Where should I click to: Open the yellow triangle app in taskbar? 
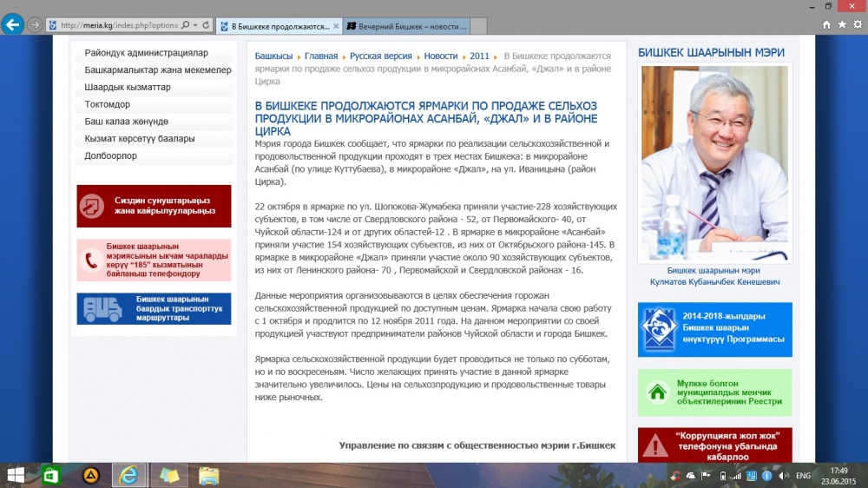click(x=91, y=475)
